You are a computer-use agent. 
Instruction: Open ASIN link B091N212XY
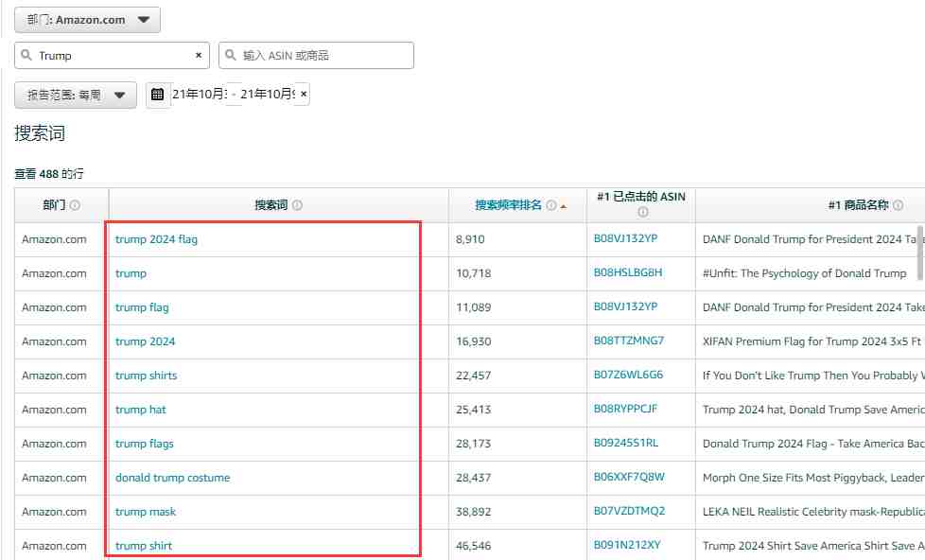627,545
